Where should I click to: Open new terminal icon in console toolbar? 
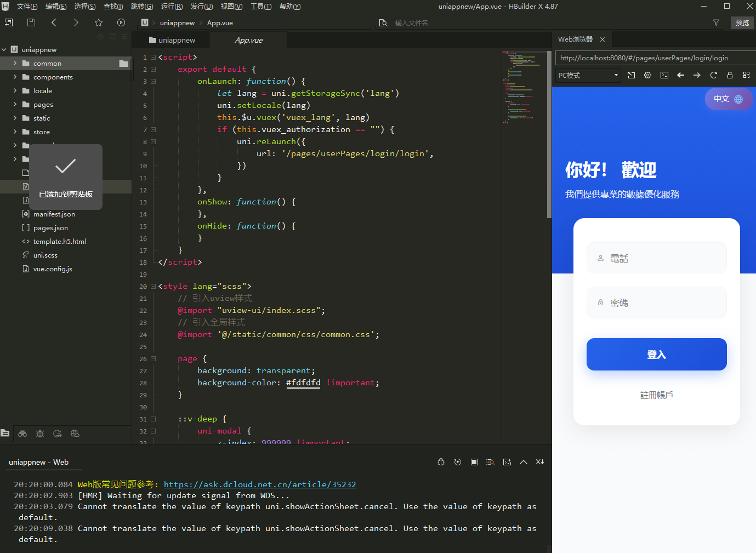[x=507, y=462]
